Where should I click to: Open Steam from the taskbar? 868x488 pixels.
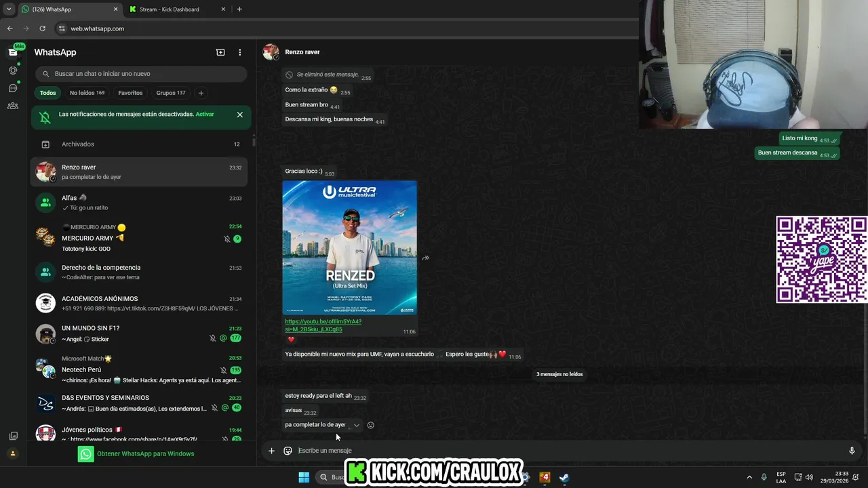coord(564,477)
